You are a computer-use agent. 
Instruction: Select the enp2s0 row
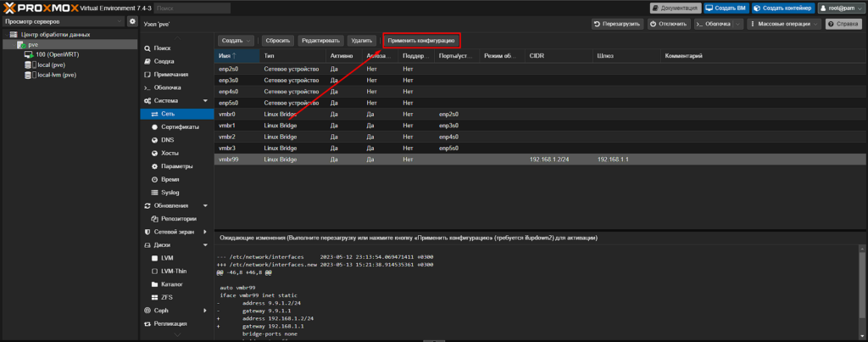[x=538, y=68]
